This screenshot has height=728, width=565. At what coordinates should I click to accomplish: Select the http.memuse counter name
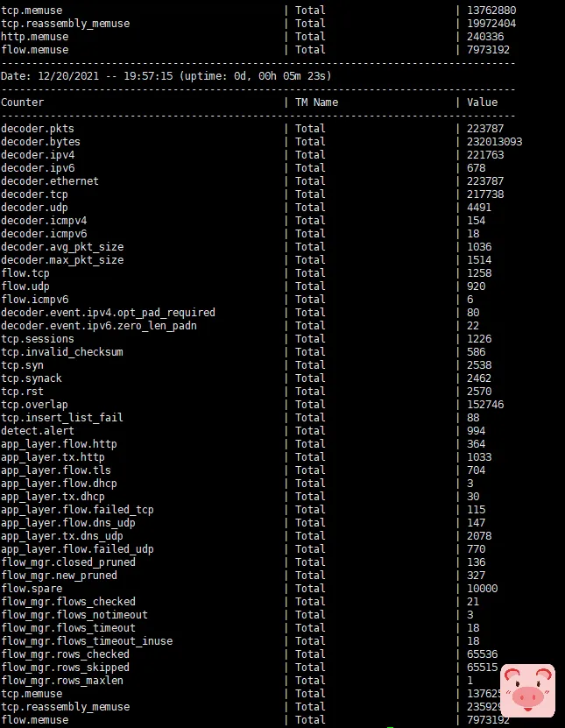(34, 37)
